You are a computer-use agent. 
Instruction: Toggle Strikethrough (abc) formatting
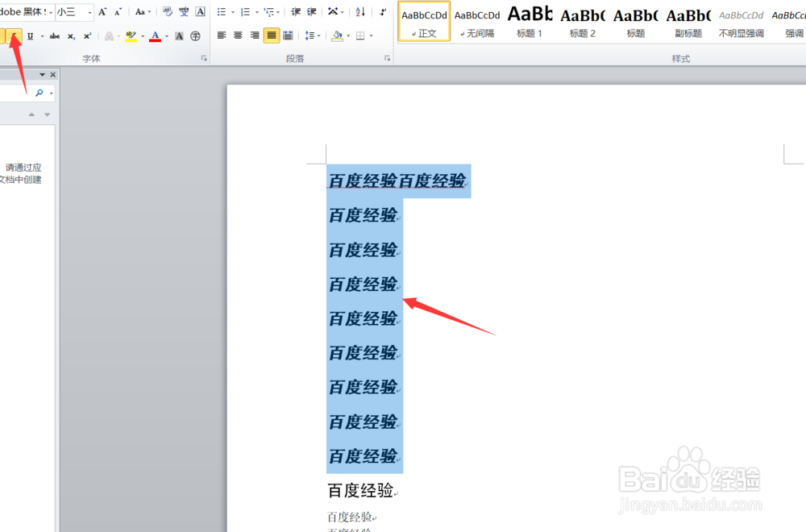click(x=55, y=36)
